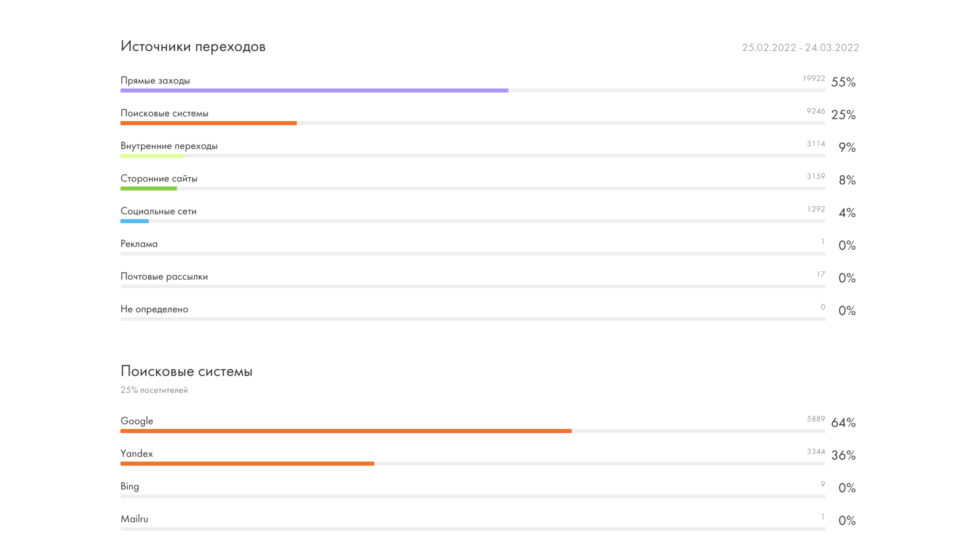Click the date range 25.02.2022 - 24.03.2022
Viewport: 980px width, 547px height.
point(800,48)
